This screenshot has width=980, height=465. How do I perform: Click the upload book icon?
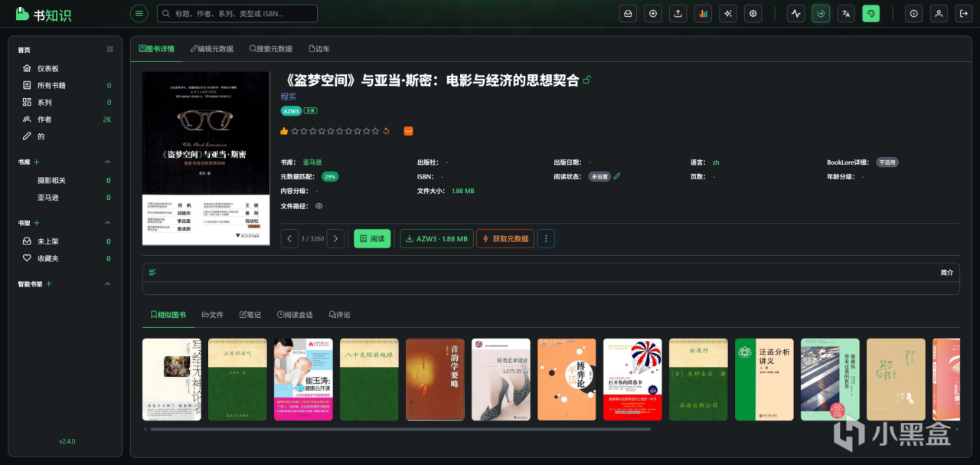(x=678, y=13)
